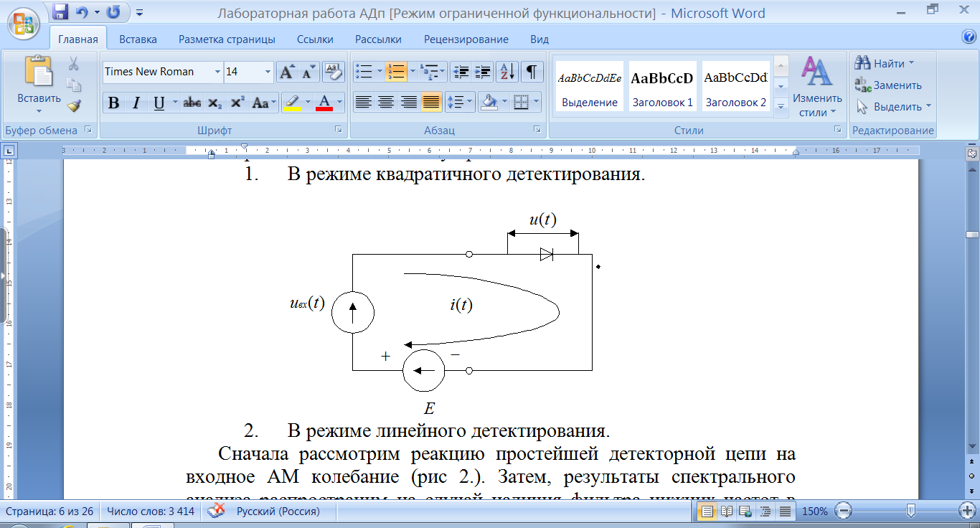Open Word Help question mark

pyautogui.click(x=969, y=37)
